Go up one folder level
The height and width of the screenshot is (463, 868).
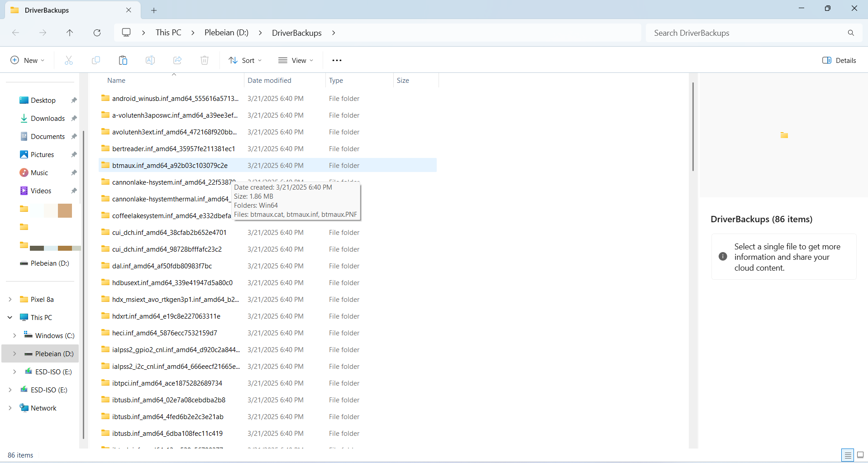pos(70,33)
